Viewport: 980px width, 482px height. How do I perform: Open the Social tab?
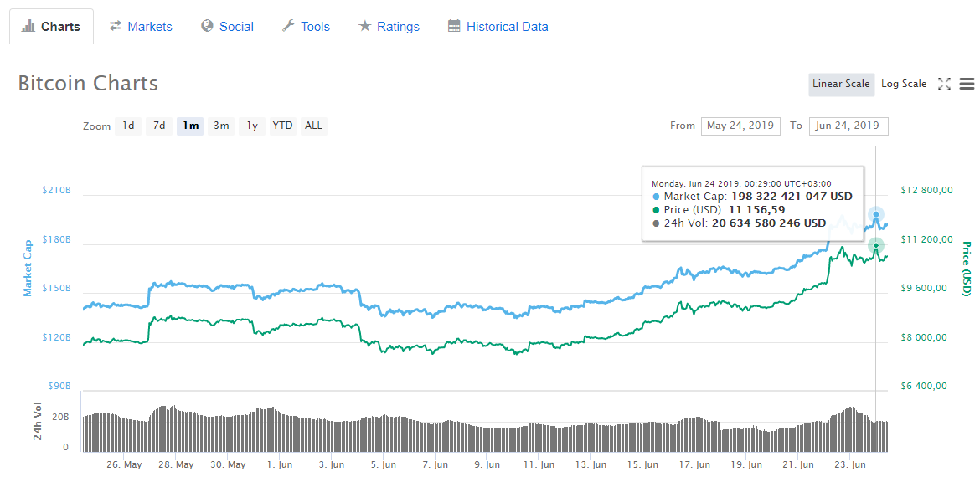coord(227,26)
